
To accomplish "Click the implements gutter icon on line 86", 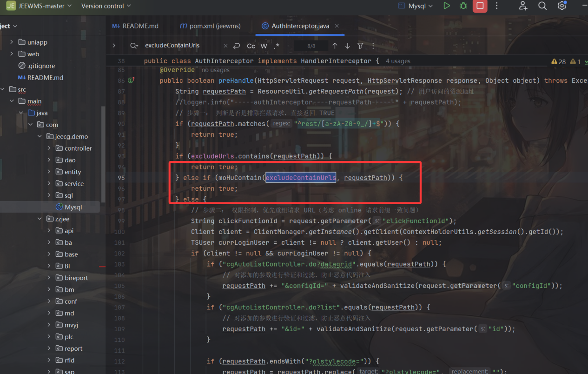I will (x=131, y=80).
